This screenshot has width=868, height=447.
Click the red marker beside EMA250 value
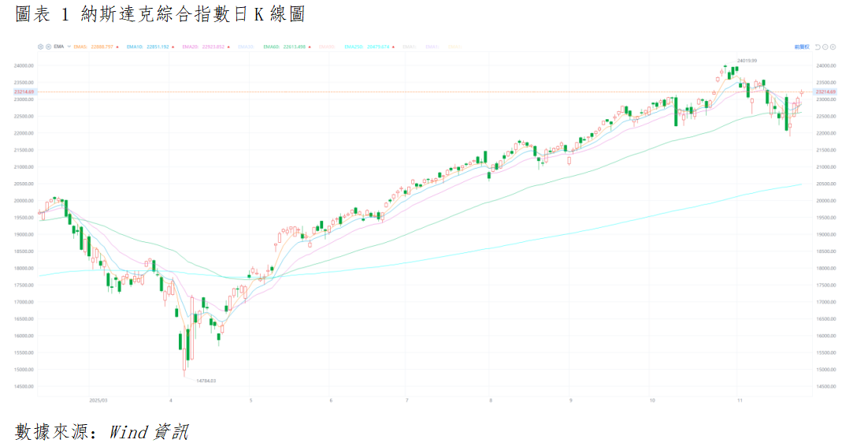coord(394,47)
